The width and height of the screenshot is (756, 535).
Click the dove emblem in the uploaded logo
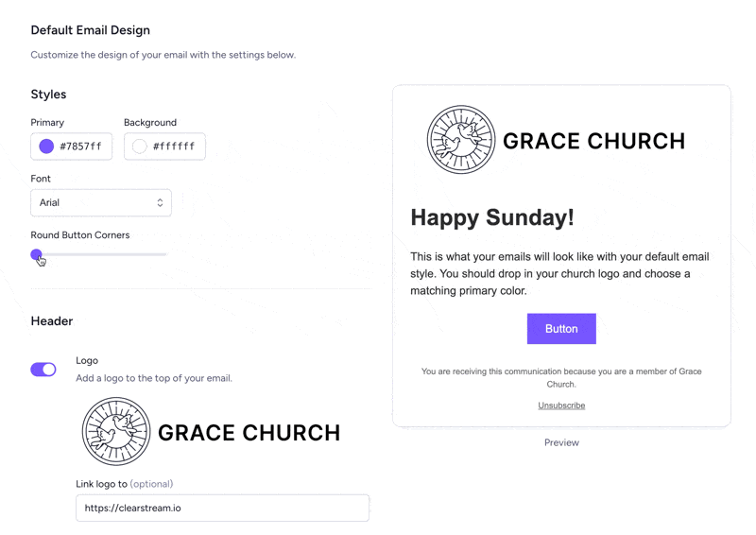[x=115, y=431]
